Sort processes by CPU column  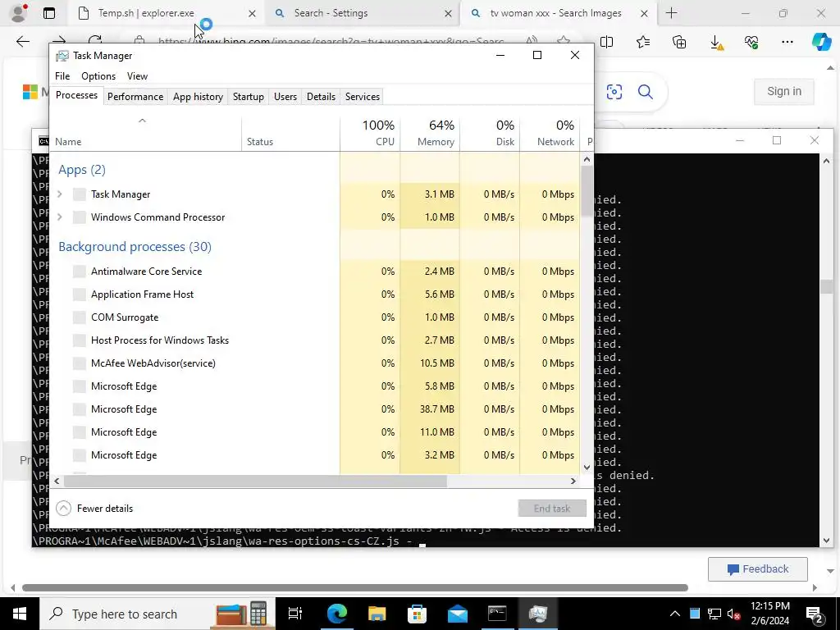click(x=370, y=133)
